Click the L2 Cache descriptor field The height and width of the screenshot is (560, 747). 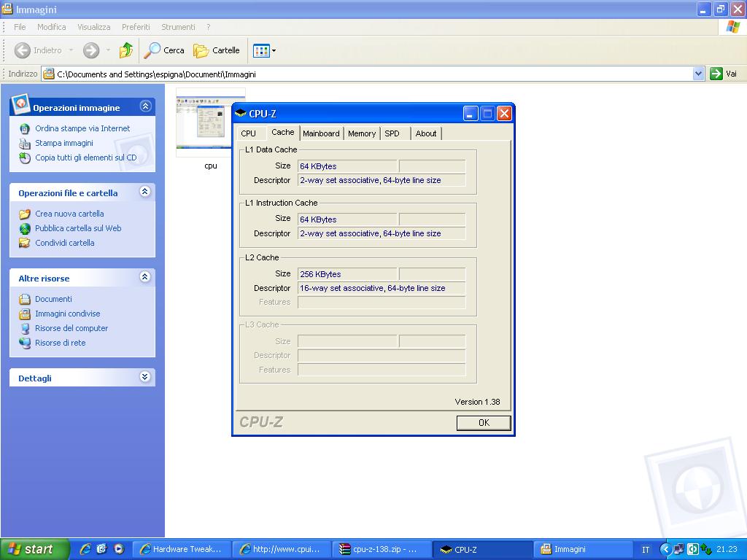[x=382, y=288]
